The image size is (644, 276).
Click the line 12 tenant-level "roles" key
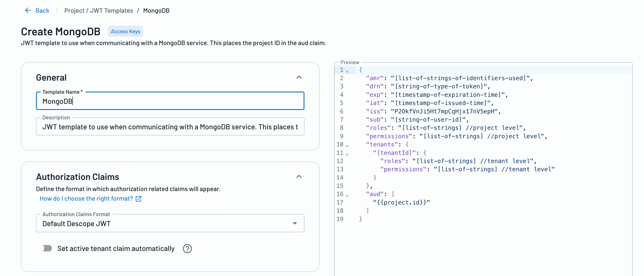pos(393,161)
